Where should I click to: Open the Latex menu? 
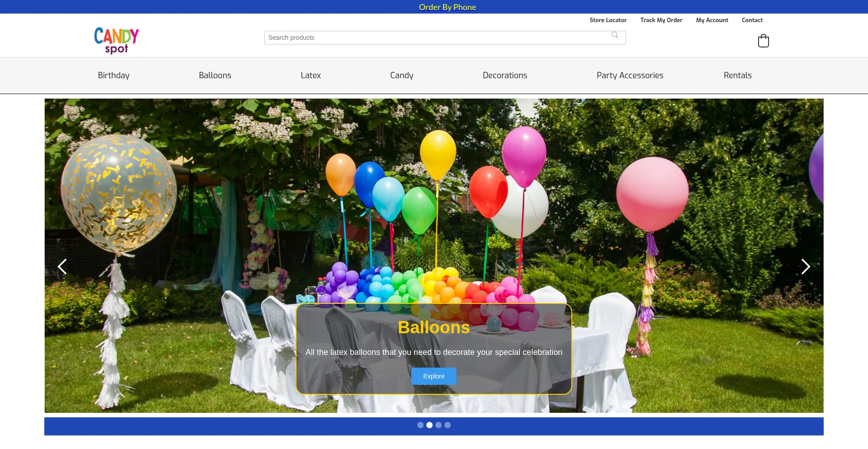[x=311, y=76]
